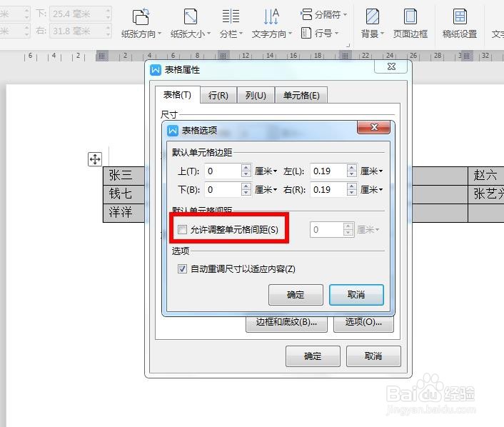Cancel the 表格选项 dialog with 取消
Viewport: 504px width, 427px height.
click(356, 295)
